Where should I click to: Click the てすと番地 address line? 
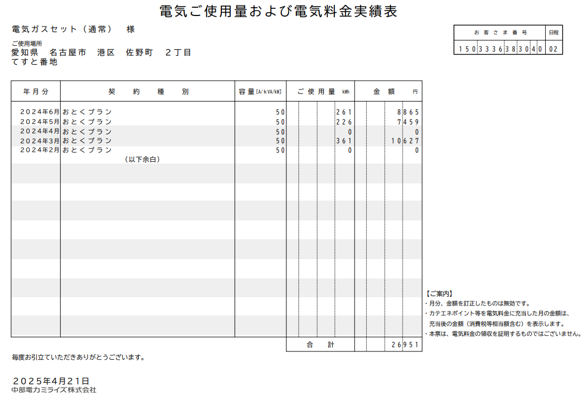click(x=35, y=62)
